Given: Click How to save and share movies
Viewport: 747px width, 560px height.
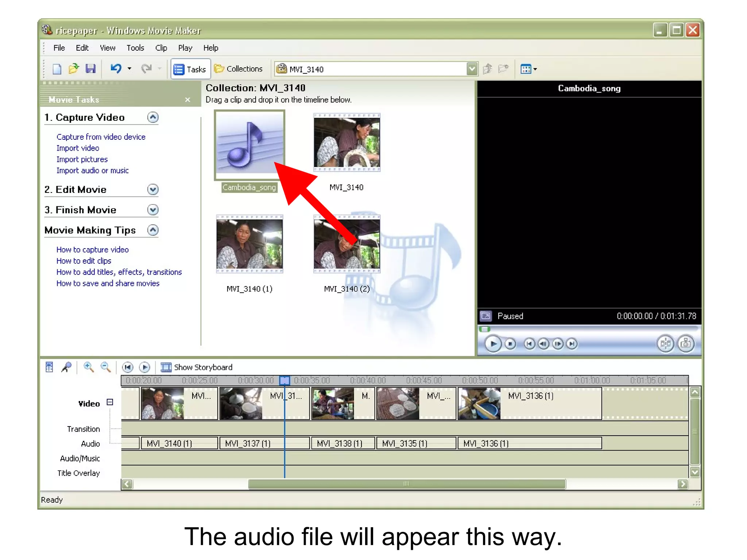Looking at the screenshot, I should tap(108, 283).
